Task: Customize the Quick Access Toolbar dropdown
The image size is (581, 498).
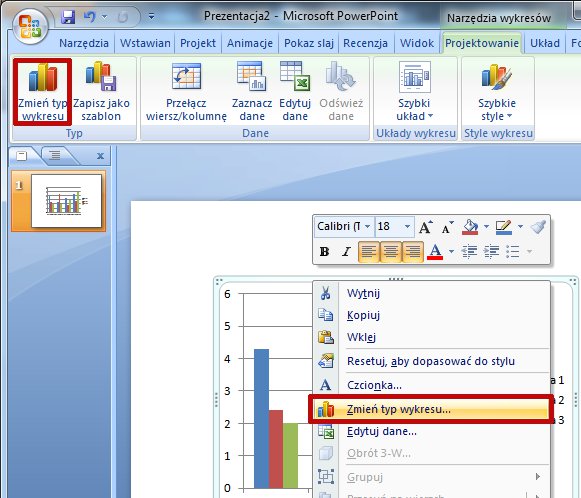Action: click(x=151, y=16)
